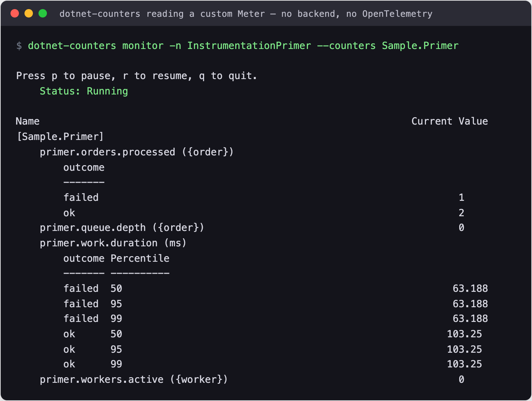Click the 'Name' column header
Viewport: 532px width, 401px height.
28,121
